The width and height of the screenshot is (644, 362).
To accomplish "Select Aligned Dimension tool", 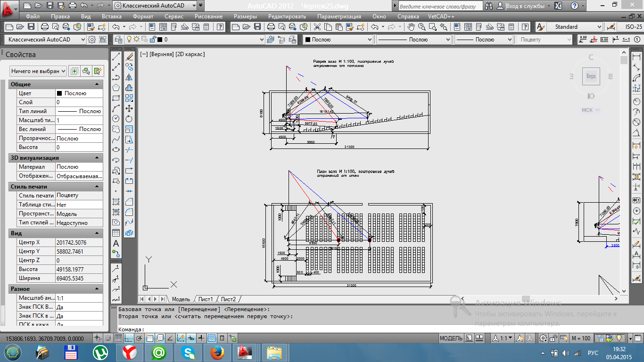I will point(637,67).
